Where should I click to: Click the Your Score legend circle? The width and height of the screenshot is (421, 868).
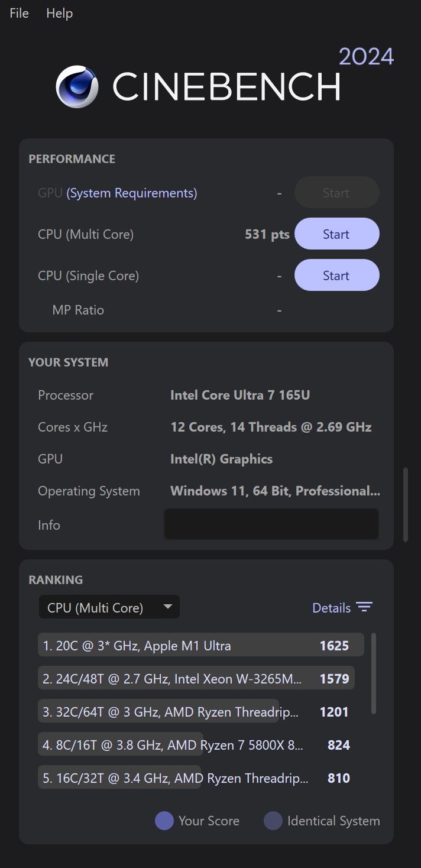click(x=164, y=821)
